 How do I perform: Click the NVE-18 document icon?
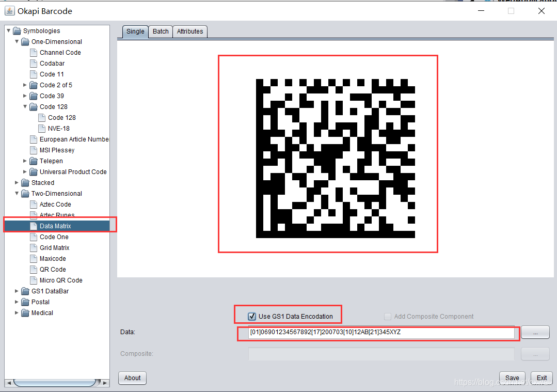point(42,129)
